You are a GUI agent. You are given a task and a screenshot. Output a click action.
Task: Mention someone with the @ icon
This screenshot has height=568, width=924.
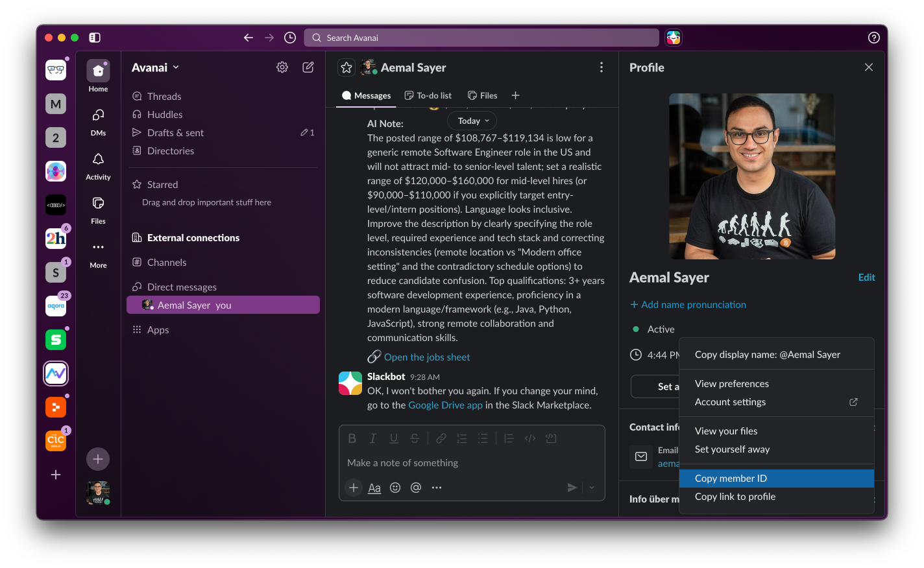416,488
